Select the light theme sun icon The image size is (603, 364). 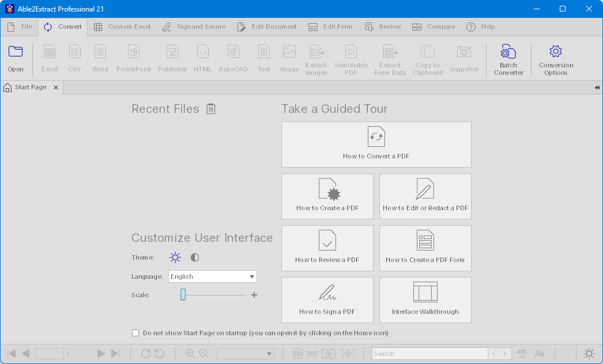point(175,257)
